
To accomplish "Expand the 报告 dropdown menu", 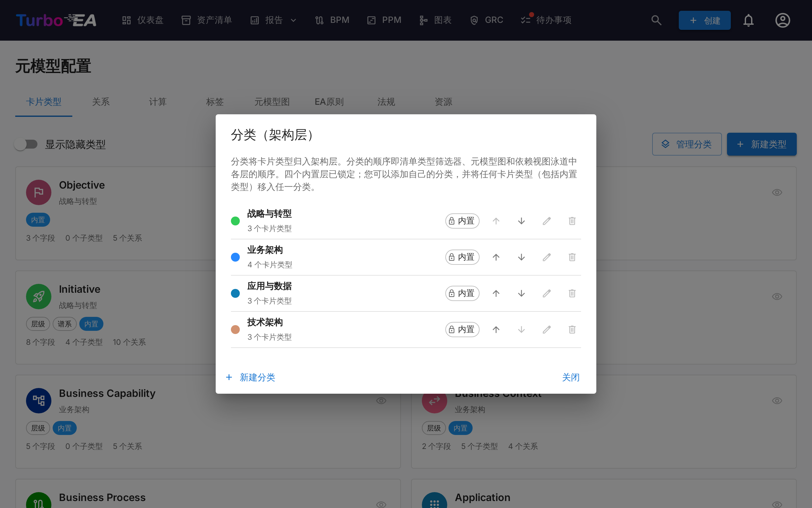I will pos(274,20).
